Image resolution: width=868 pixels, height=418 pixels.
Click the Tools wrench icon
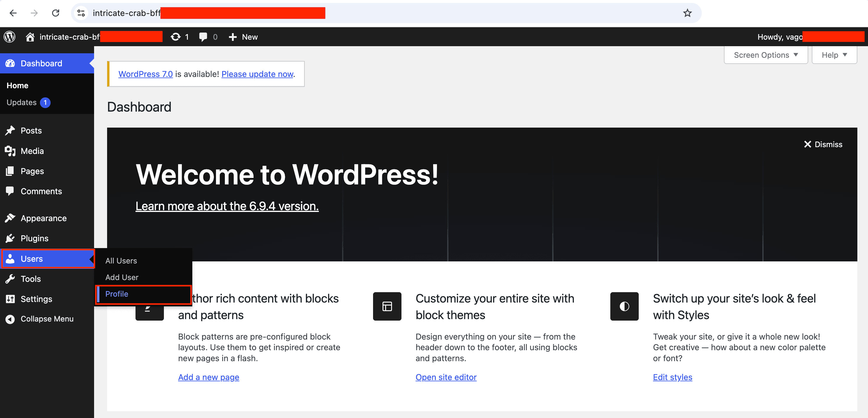10,279
